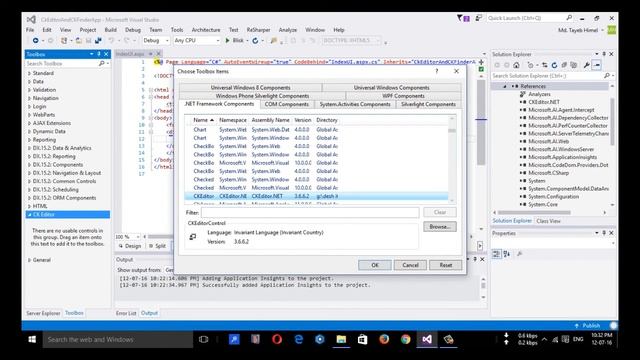
Task: Click the help question mark in dialog
Action: pos(437,71)
